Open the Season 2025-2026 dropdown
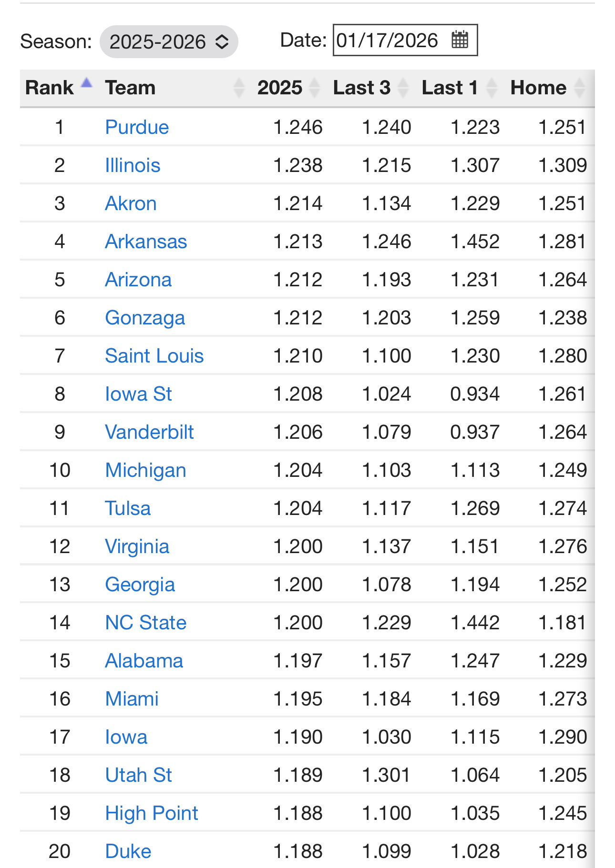This screenshot has width=615, height=868. coord(169,42)
